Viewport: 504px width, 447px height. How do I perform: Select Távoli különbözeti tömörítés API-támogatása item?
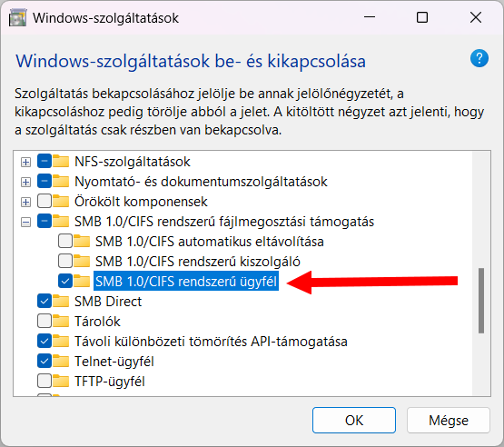211,342
